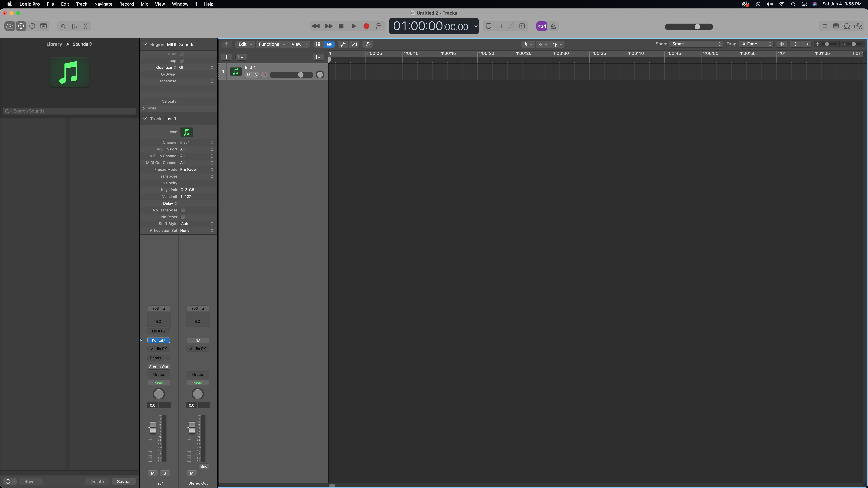Screen dimensions: 868x488
Task: Toggle the Cycle mode button
Action: coord(379,26)
